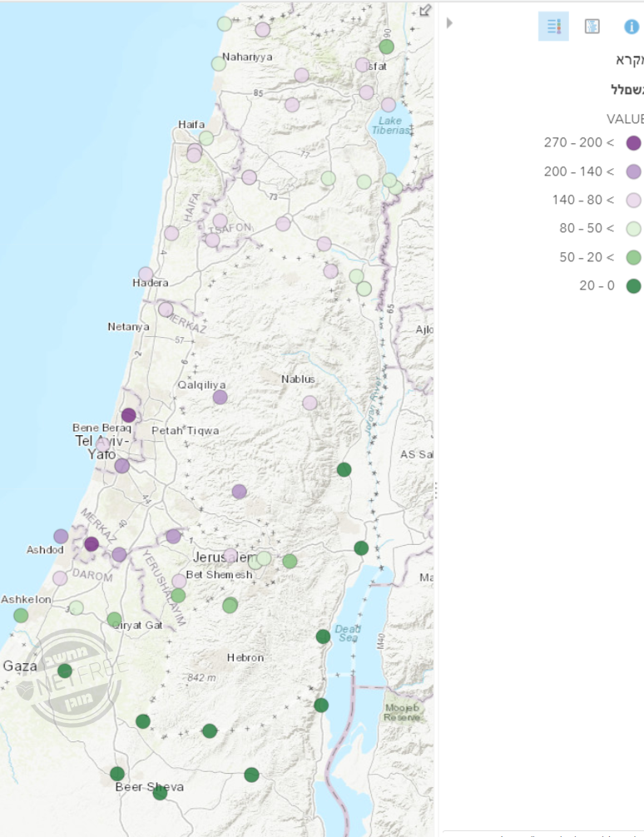
Task: Click the blue info icon
Action: pos(632,27)
